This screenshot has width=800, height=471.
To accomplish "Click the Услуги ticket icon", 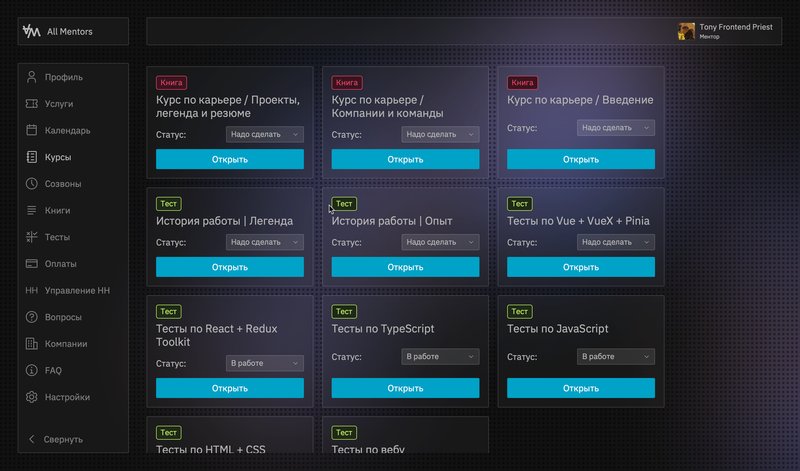I will click(x=32, y=104).
